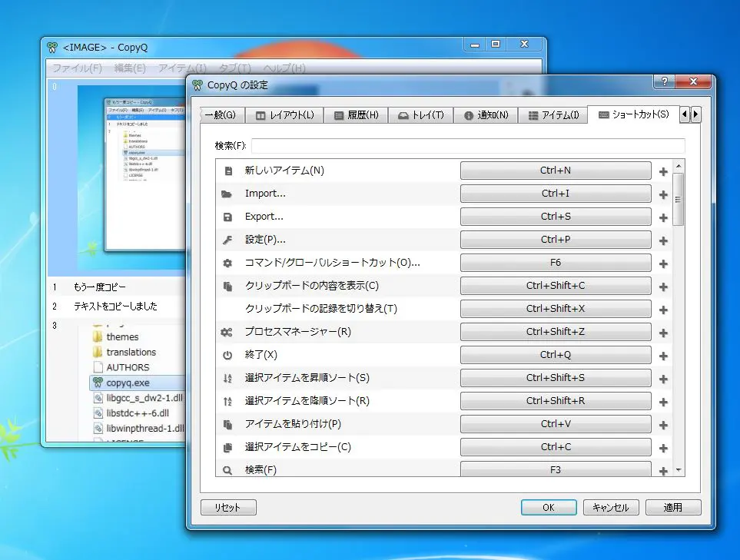This screenshot has height=560, width=740.
Task: Click the plus icon next to Ctrl+V
Action: (x=663, y=425)
